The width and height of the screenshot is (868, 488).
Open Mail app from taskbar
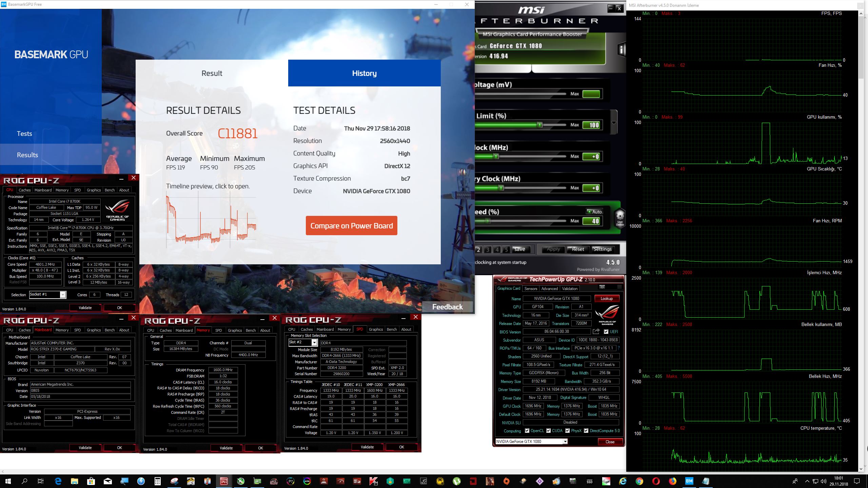coord(107,481)
